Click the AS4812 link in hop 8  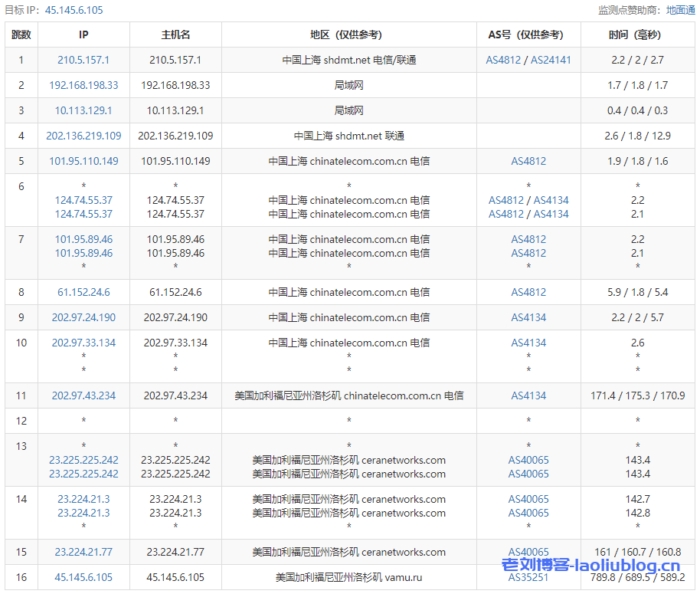click(x=528, y=292)
